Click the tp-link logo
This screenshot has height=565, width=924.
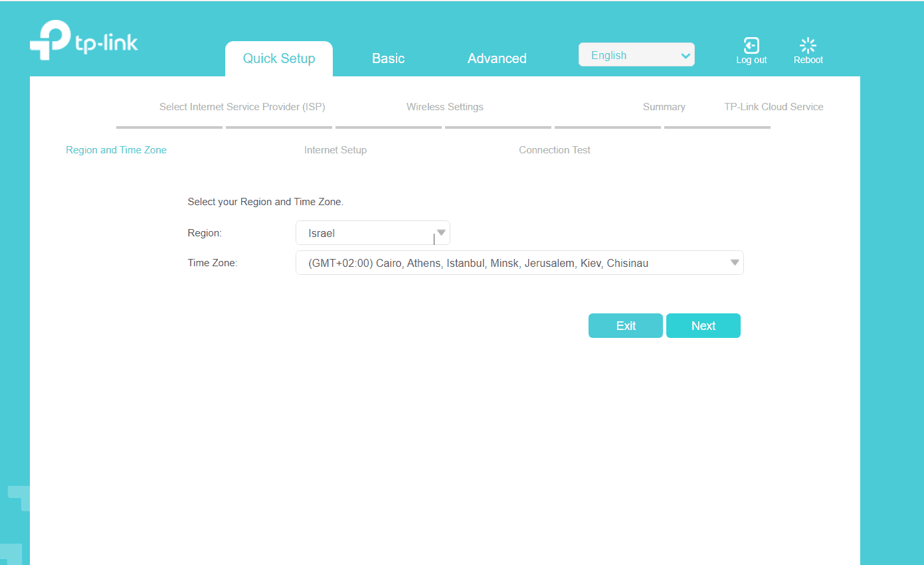click(84, 41)
